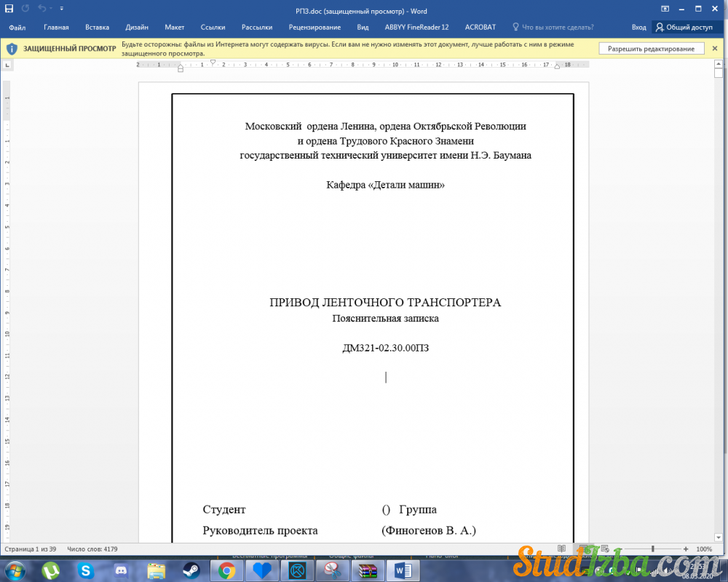Screen dimensions: 728x582
Task: Select the ABBYY FineReader 12 tab
Action: point(416,27)
